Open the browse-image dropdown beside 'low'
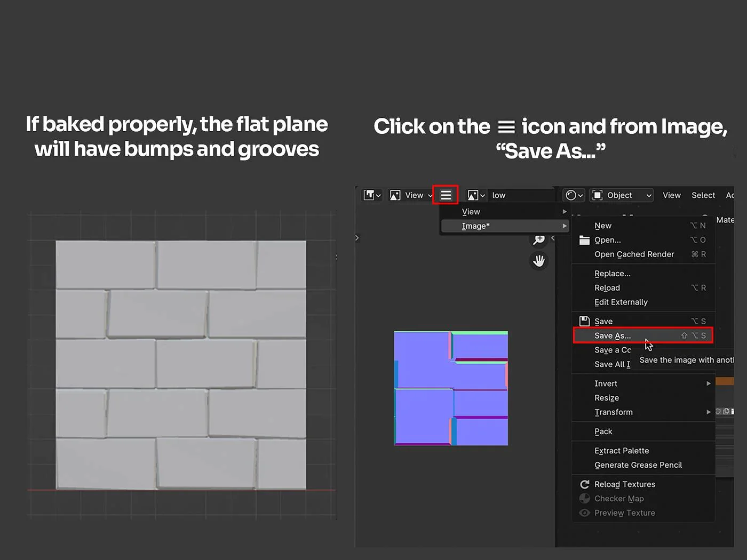Screen dimensions: 747x560 click(476, 195)
